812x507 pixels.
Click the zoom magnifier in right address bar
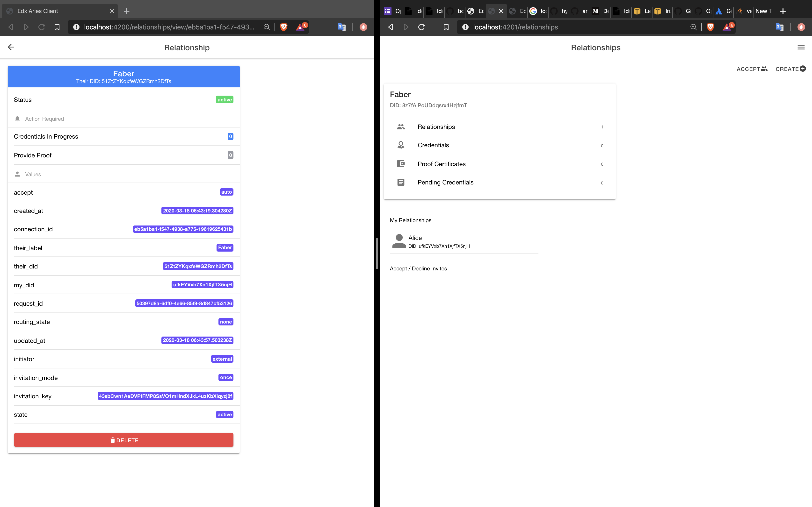[x=693, y=27]
